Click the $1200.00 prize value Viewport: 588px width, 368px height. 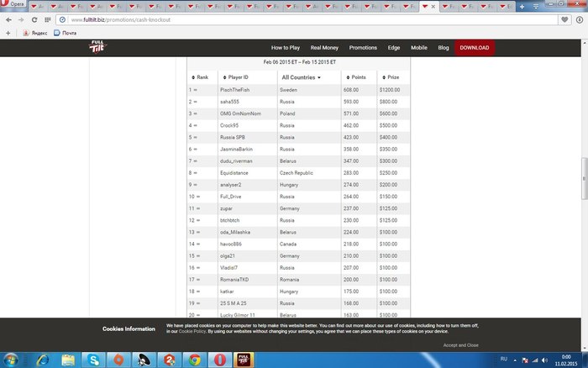coord(390,90)
